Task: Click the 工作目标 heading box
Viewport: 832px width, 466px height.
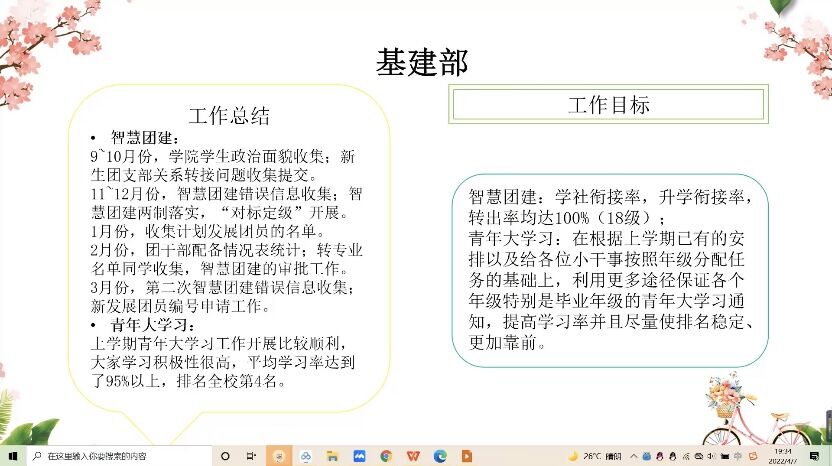Action: coord(608,105)
